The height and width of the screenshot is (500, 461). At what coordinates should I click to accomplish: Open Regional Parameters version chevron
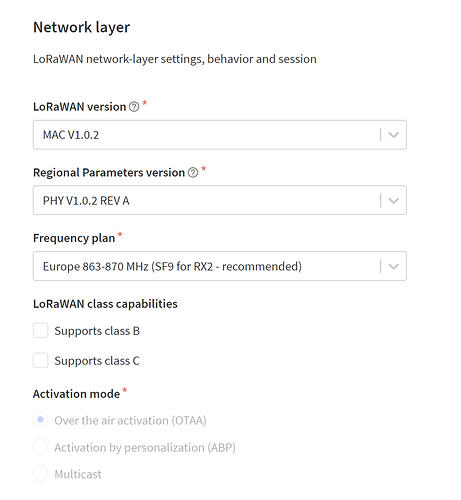click(x=394, y=201)
